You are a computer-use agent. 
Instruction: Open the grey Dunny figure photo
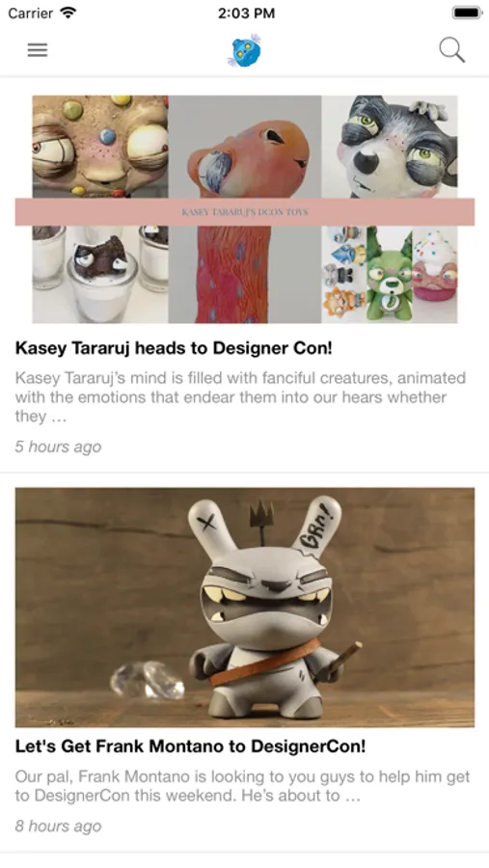[x=245, y=608]
